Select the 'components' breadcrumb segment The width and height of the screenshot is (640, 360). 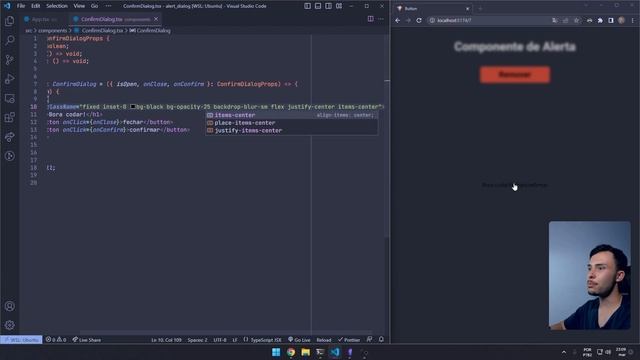pos(53,31)
